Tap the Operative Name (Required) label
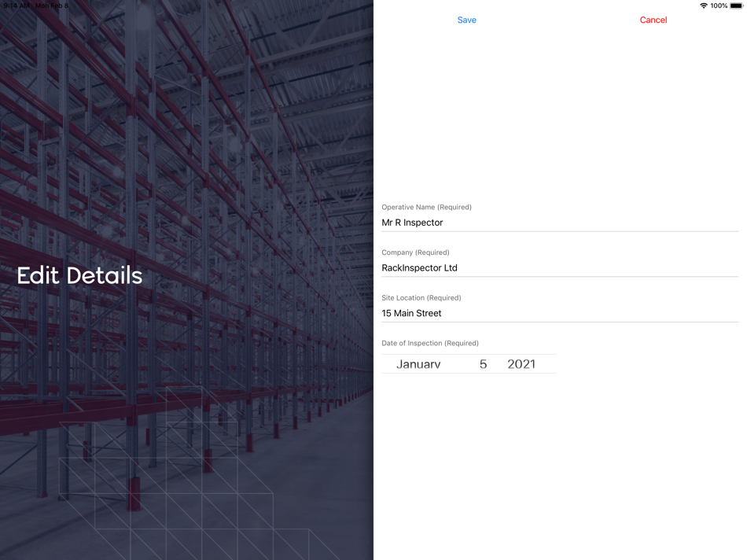Screen dimensions: 747x560 pos(426,207)
